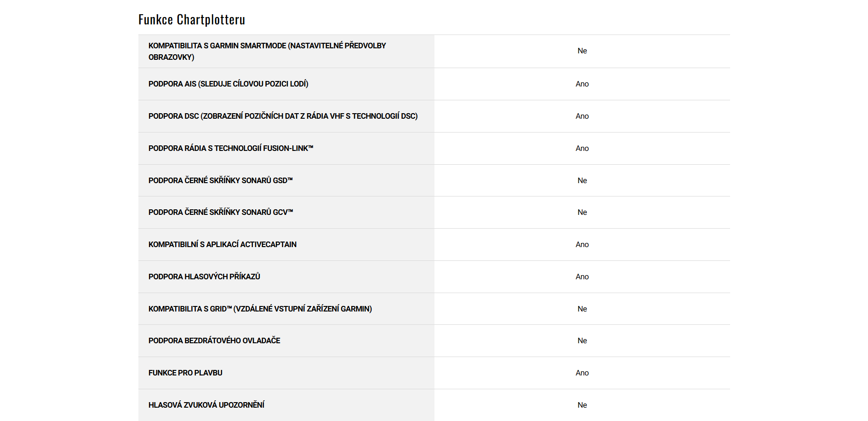The image size is (868, 421).
Task: Click the "Ne" value for GSD sonar
Action: pyautogui.click(x=582, y=180)
